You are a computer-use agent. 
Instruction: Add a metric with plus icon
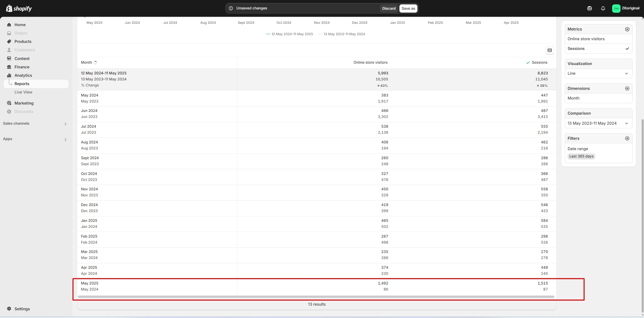point(627,29)
